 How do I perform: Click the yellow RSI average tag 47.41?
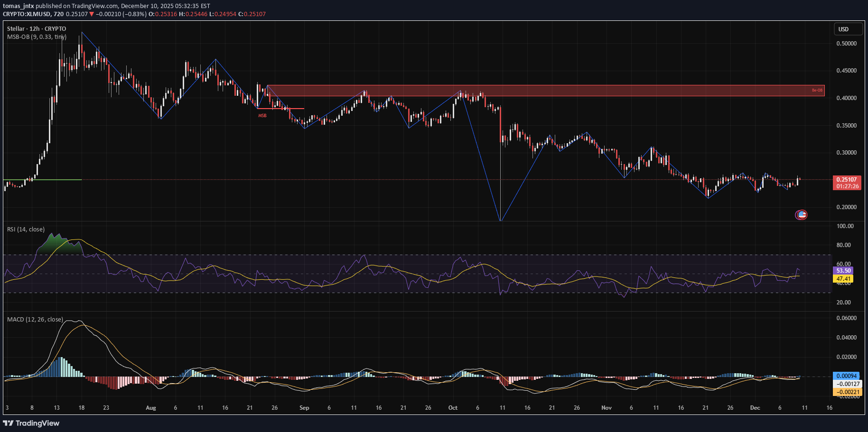[843, 279]
